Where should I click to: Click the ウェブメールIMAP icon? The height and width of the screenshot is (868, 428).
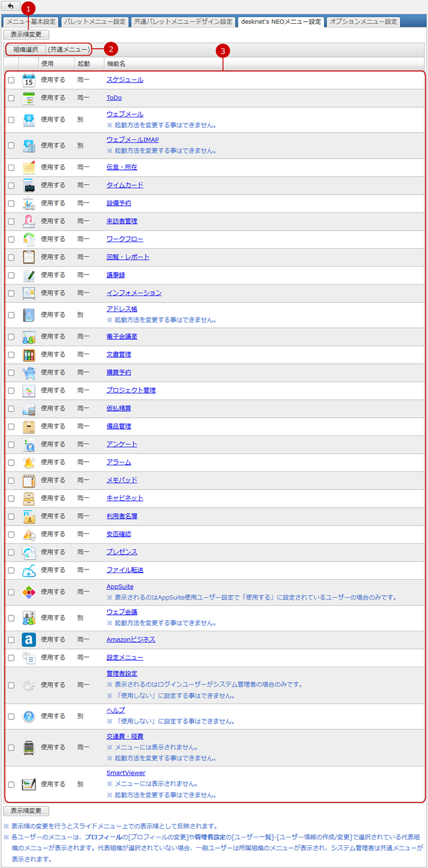pyautogui.click(x=28, y=145)
